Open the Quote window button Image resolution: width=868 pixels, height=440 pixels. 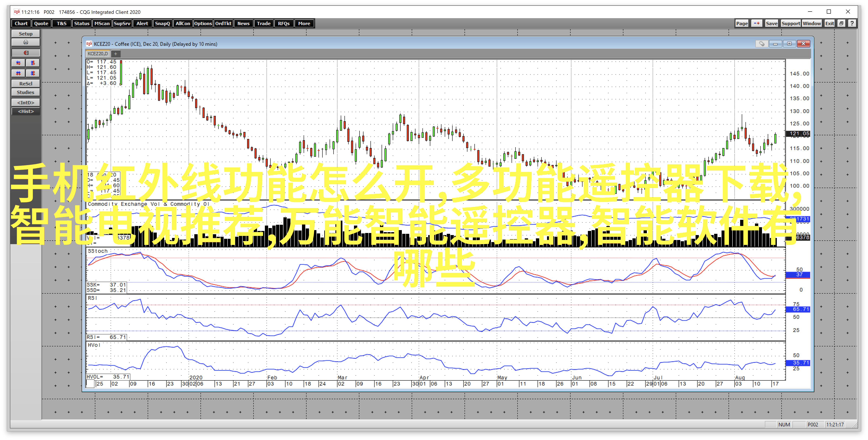(x=41, y=23)
